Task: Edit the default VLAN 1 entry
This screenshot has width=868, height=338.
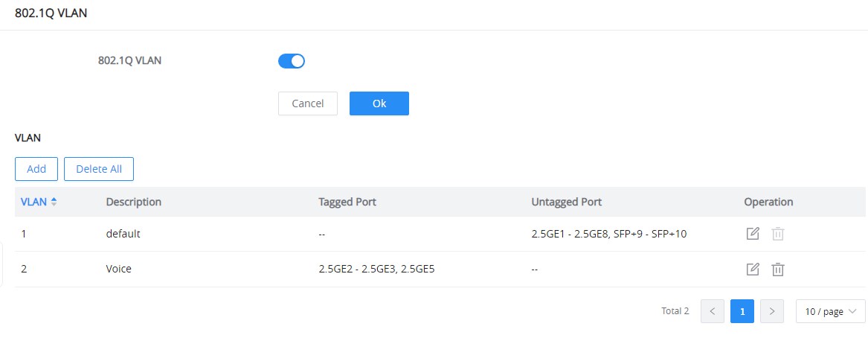Action: pyautogui.click(x=752, y=234)
